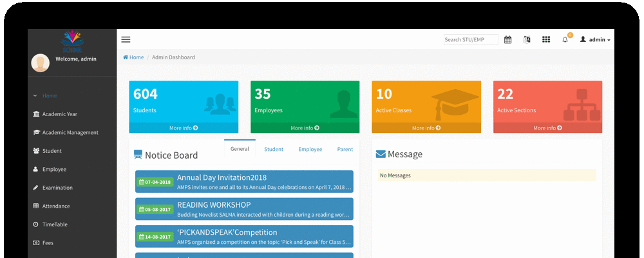
Task: Click the Home breadcrumb link
Action: point(134,57)
